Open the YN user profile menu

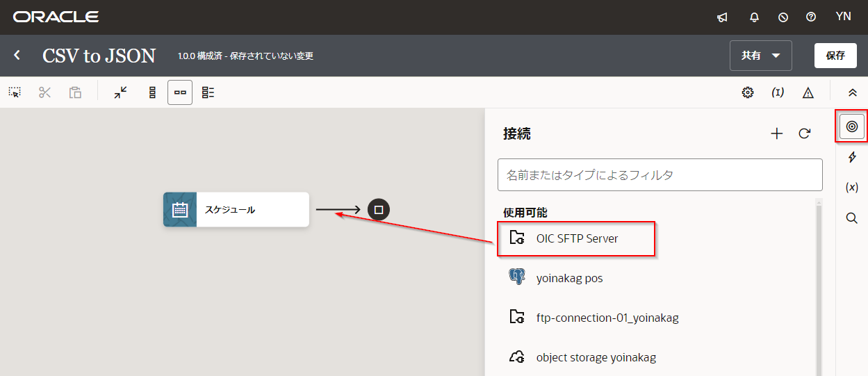(843, 17)
